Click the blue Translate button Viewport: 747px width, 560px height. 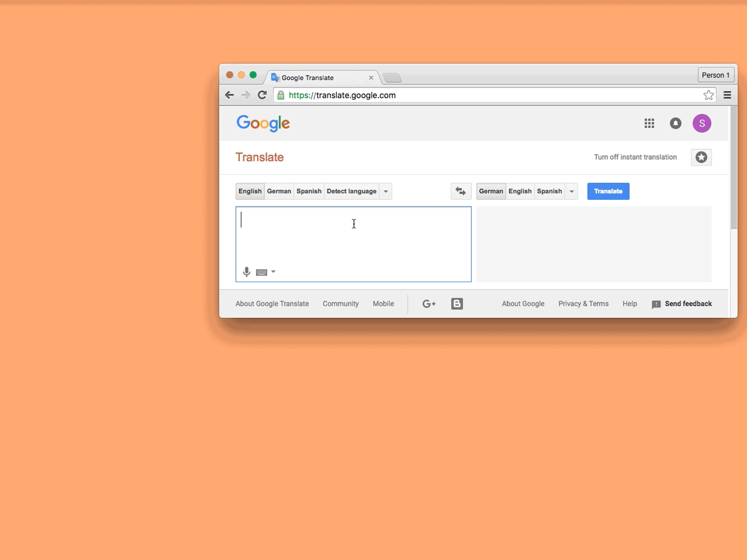point(608,191)
